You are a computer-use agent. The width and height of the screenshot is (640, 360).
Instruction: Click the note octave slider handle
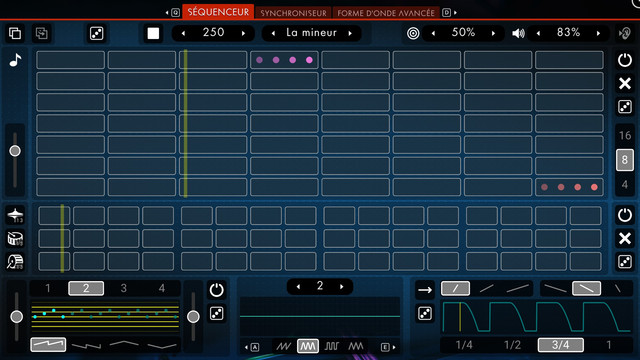click(15, 151)
